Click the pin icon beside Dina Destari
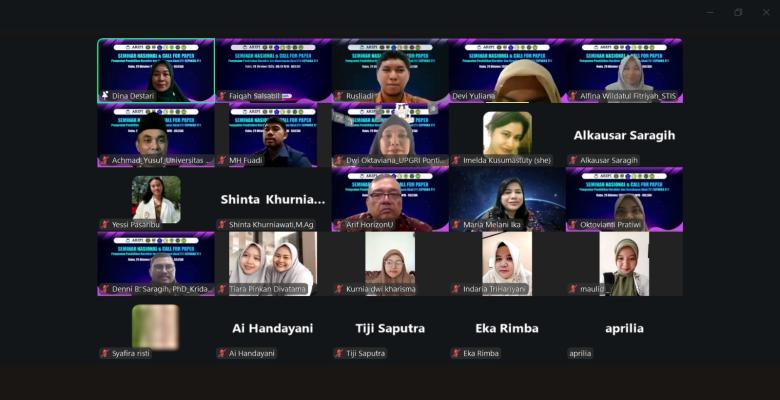Screen dimensions: 780x400 (105, 96)
